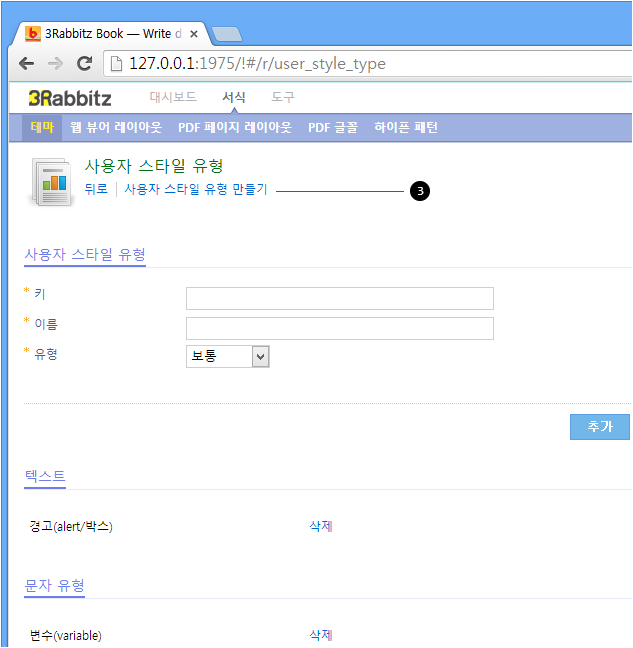Switch to the 테마 tab
Image resolution: width=633 pixels, height=648 pixels.
tap(42, 127)
